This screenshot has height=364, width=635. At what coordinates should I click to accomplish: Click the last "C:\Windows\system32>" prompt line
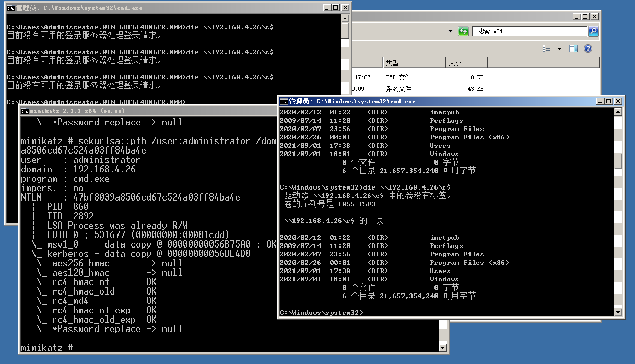(x=321, y=313)
